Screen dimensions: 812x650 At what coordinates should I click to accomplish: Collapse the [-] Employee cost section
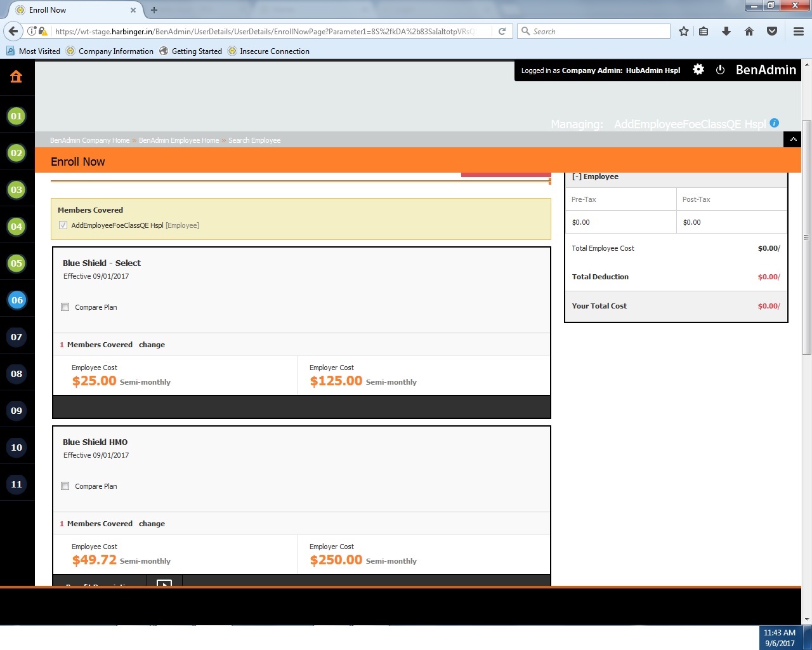tap(595, 176)
